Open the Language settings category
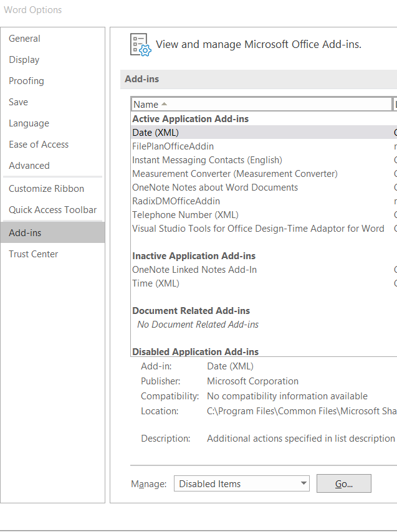 (x=29, y=123)
